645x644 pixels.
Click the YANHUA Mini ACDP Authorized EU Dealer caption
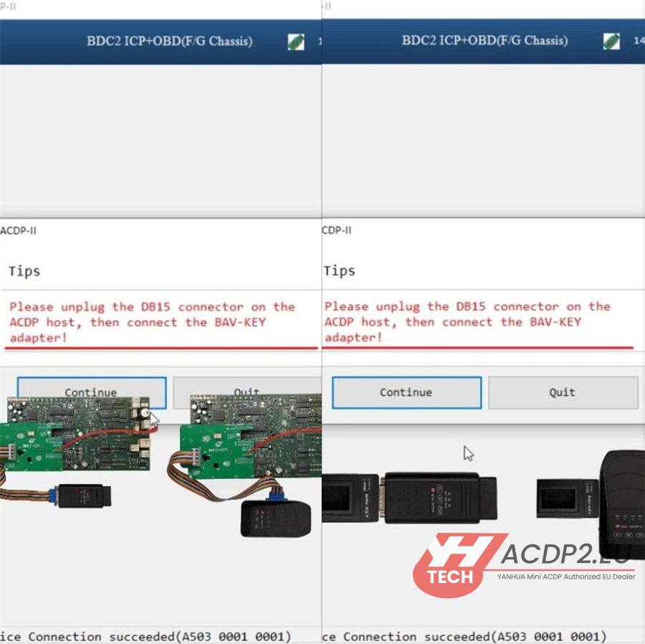click(565, 576)
